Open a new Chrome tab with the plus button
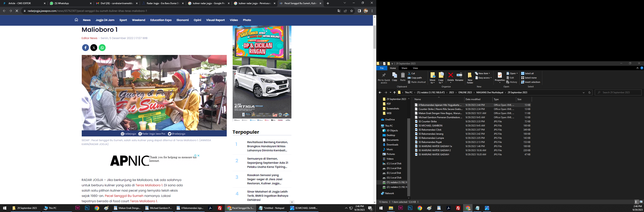644x212 pixels. 328,3
